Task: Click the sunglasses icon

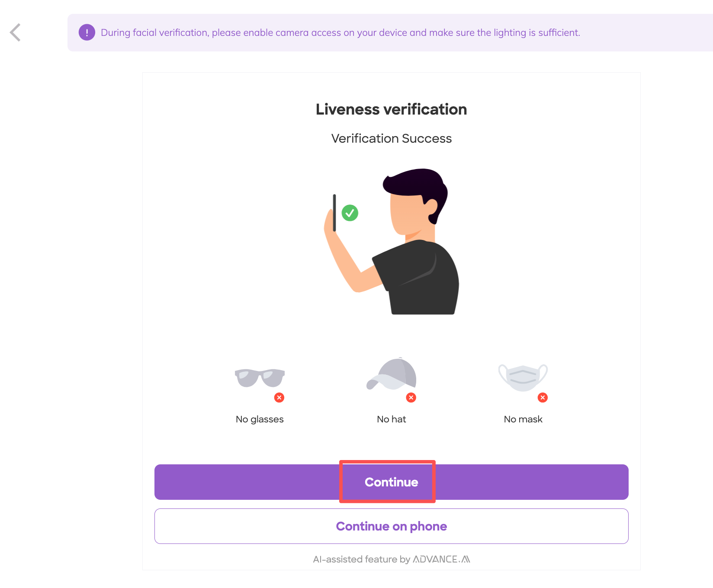Action: [260, 377]
